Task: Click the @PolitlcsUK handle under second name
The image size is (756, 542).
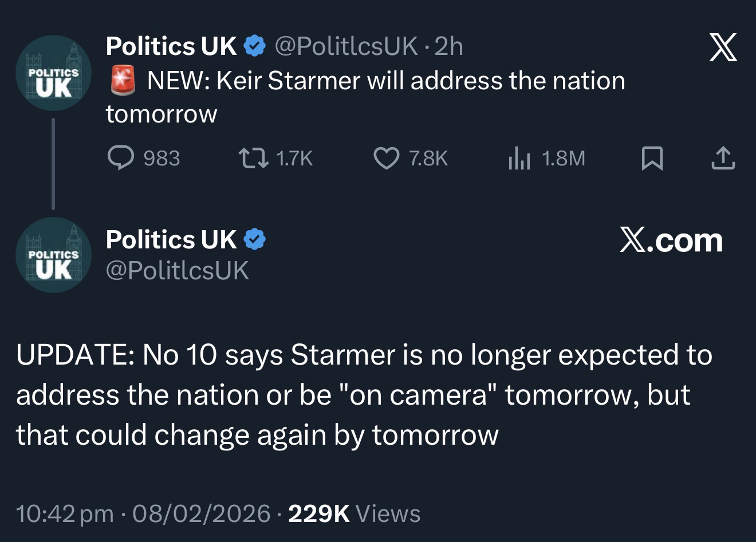Action: pyautogui.click(x=177, y=270)
